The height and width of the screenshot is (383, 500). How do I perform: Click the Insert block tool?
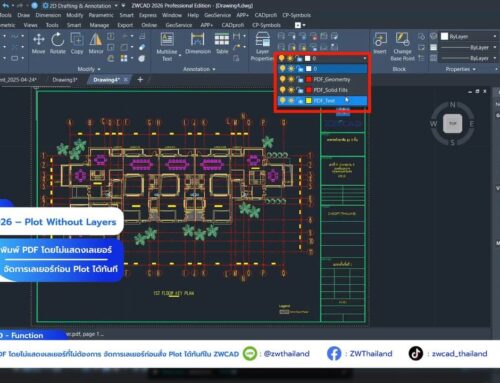(x=380, y=44)
